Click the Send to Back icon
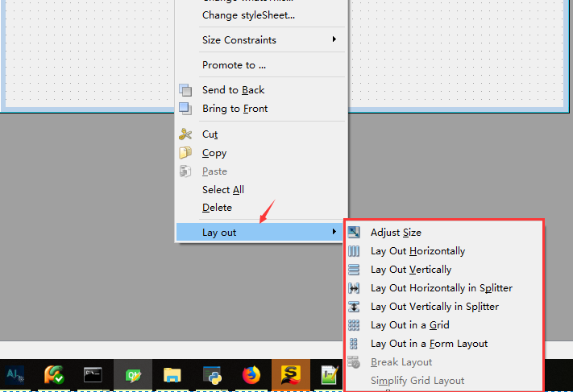Image resolution: width=573 pixels, height=392 pixels. pos(185,90)
